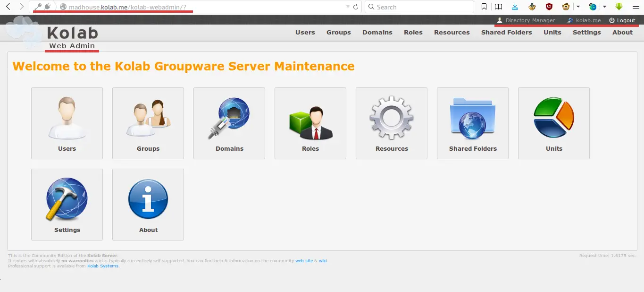Image resolution: width=644 pixels, height=292 pixels.
Task: Follow the community web site link
Action: click(x=304, y=261)
